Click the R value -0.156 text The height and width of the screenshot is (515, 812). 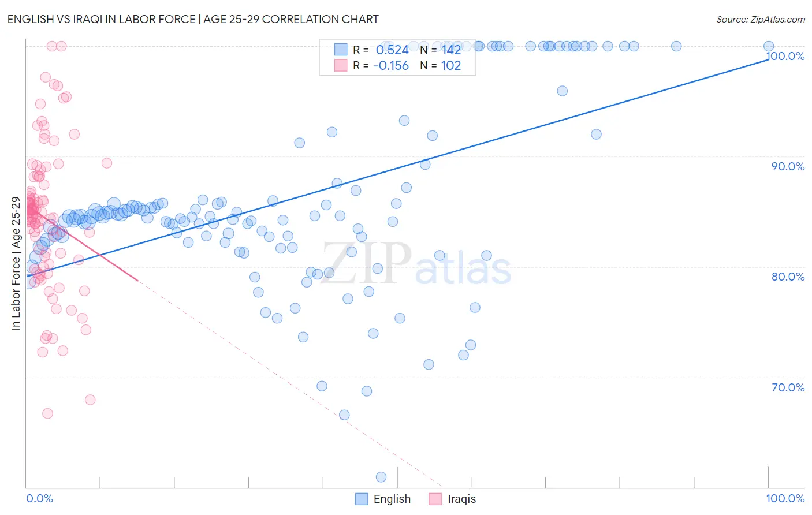(x=391, y=65)
